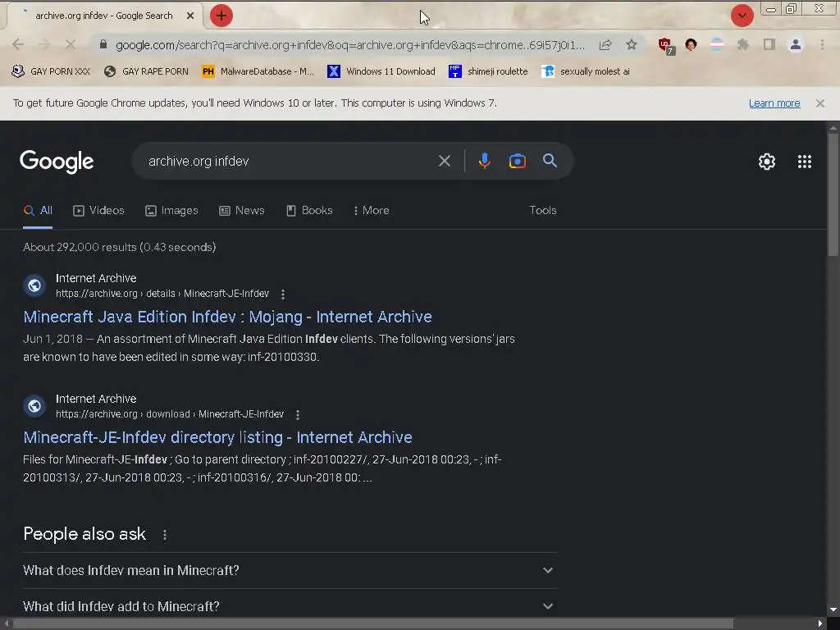Viewport: 840px width, 630px height.
Task: Switch to the Images results tab
Action: pos(171,211)
